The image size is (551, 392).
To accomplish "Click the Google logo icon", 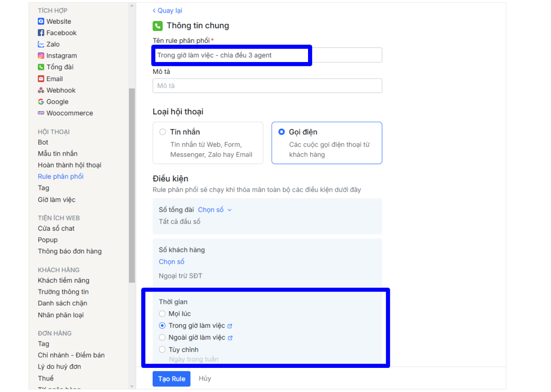I will click(x=41, y=102).
